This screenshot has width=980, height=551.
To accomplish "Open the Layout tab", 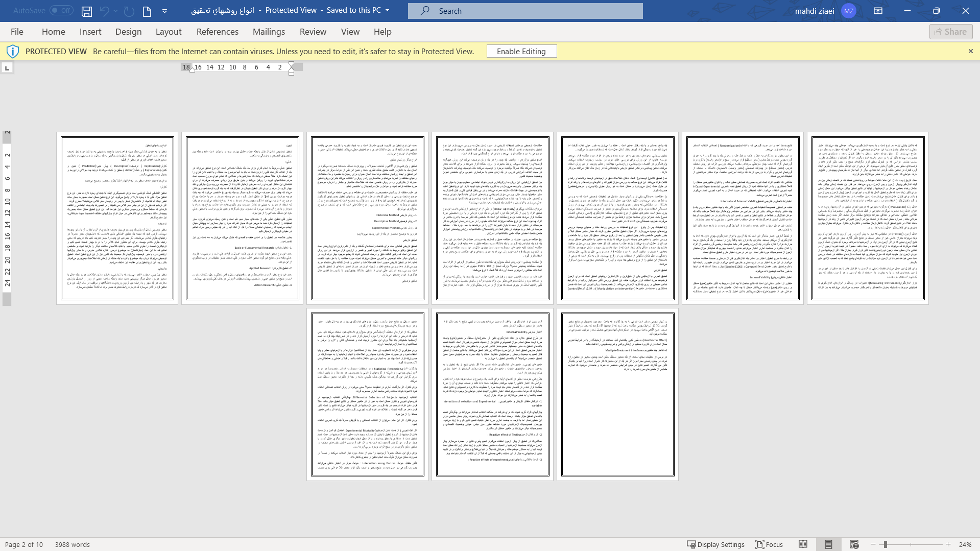I will [169, 32].
